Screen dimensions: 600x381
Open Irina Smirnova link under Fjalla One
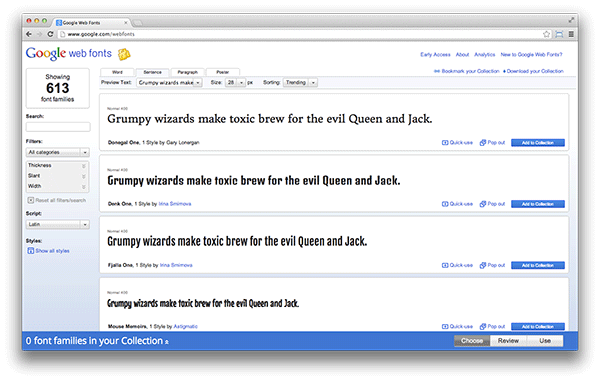[176, 265]
